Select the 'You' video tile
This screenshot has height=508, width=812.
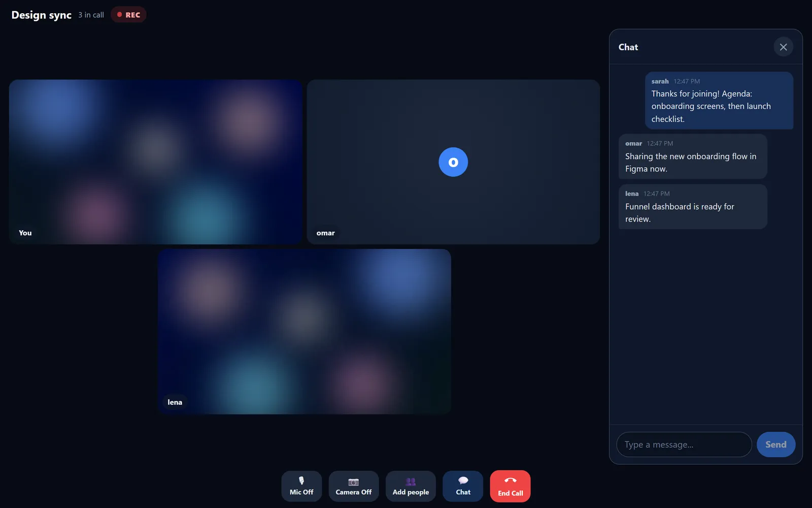tap(156, 162)
